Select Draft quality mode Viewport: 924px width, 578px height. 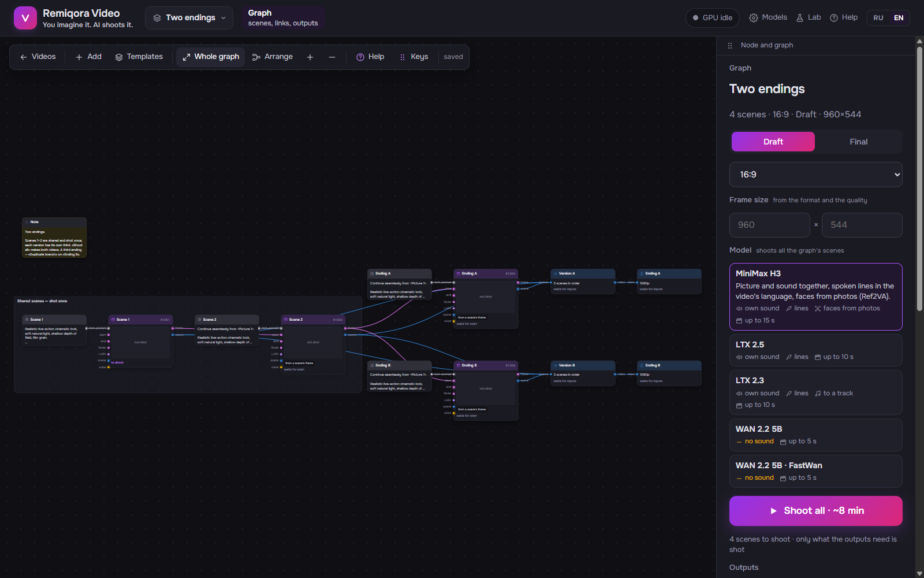click(x=773, y=142)
